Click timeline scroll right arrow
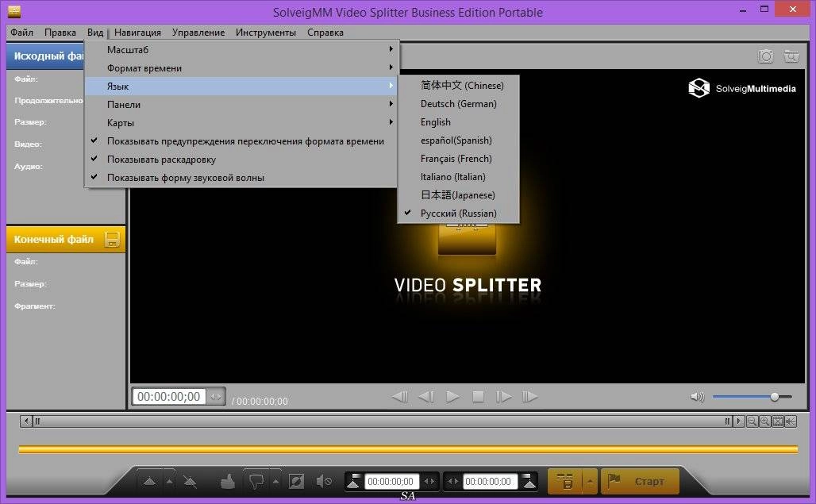This screenshot has height=504, width=816. coord(738,421)
